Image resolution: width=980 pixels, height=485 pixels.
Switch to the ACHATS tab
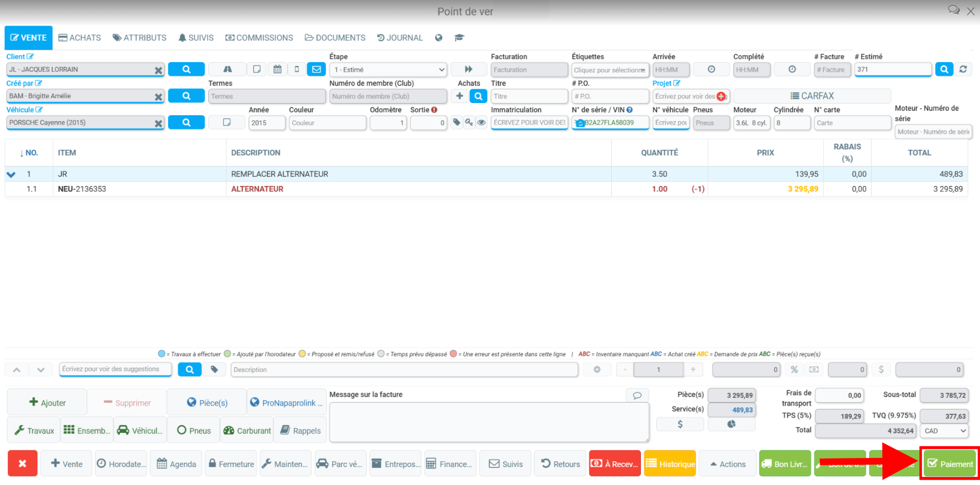(x=80, y=38)
